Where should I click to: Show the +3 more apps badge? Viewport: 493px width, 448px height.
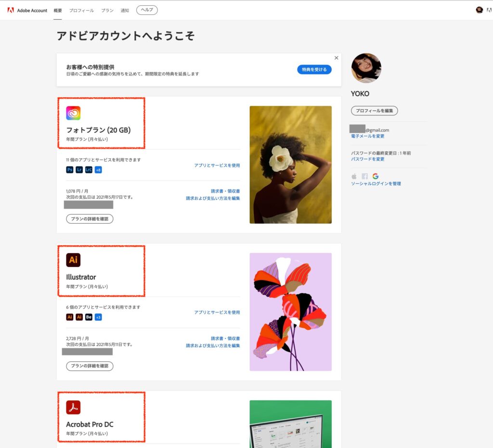point(98,317)
